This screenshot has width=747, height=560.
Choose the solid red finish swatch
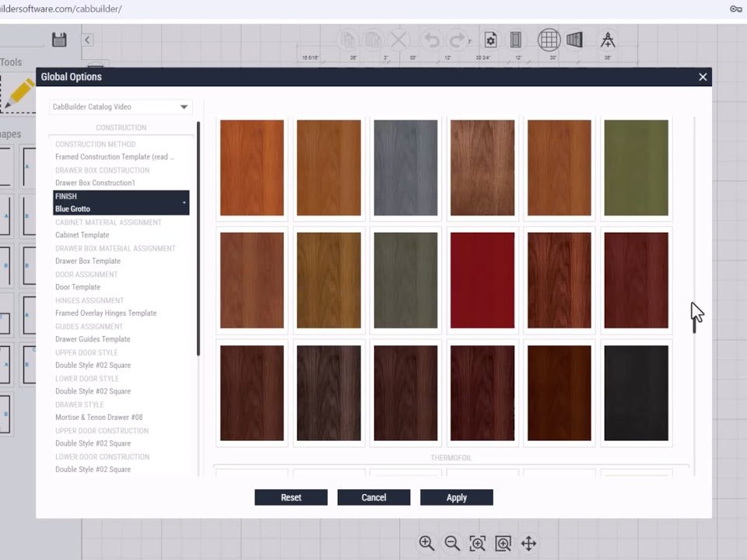point(482,281)
